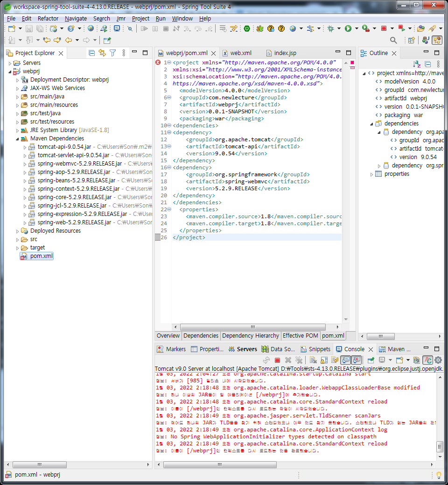Click Back navigation arrow in toolbar
Screen dimensions: 448x485
69,40
